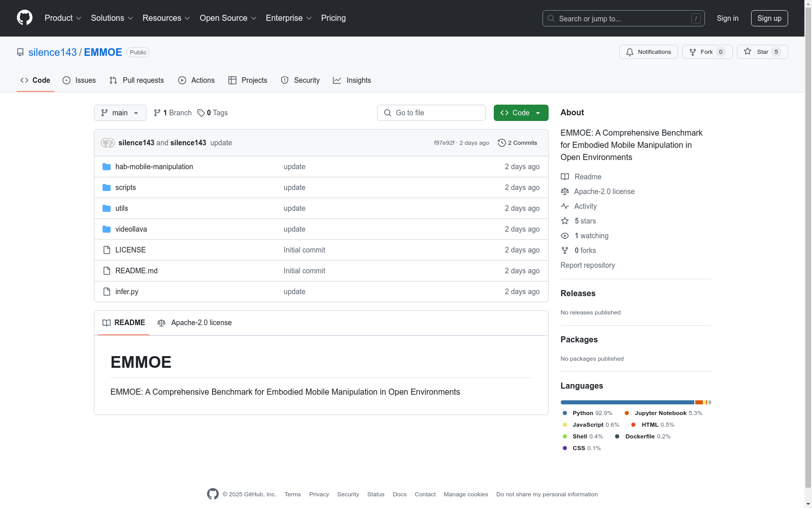The width and height of the screenshot is (812, 508).
Task: Click the Manage cookies footer link
Action: click(x=466, y=494)
